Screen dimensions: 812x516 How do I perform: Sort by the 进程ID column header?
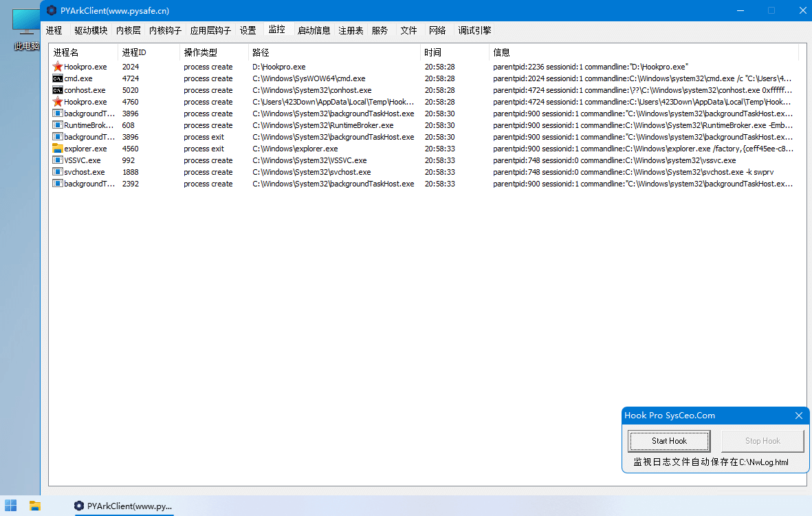[149, 52]
